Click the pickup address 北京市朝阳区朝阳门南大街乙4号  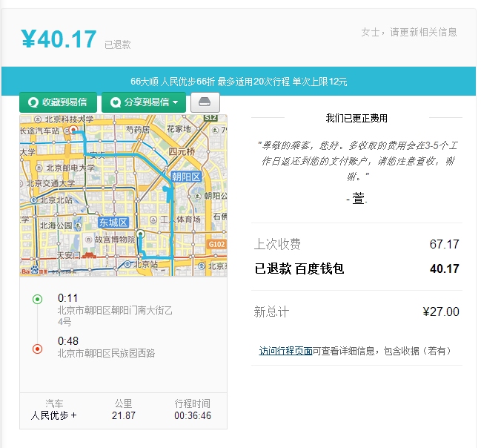point(115,316)
